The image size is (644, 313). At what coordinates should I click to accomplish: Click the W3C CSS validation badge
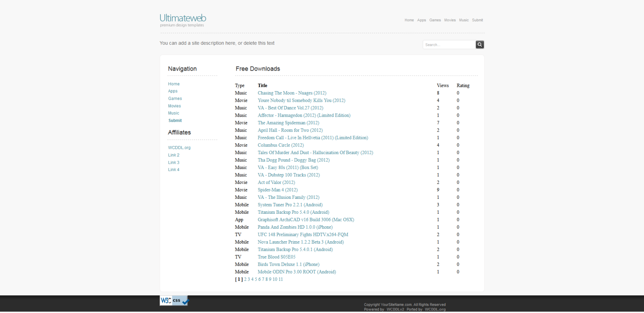coord(174,300)
